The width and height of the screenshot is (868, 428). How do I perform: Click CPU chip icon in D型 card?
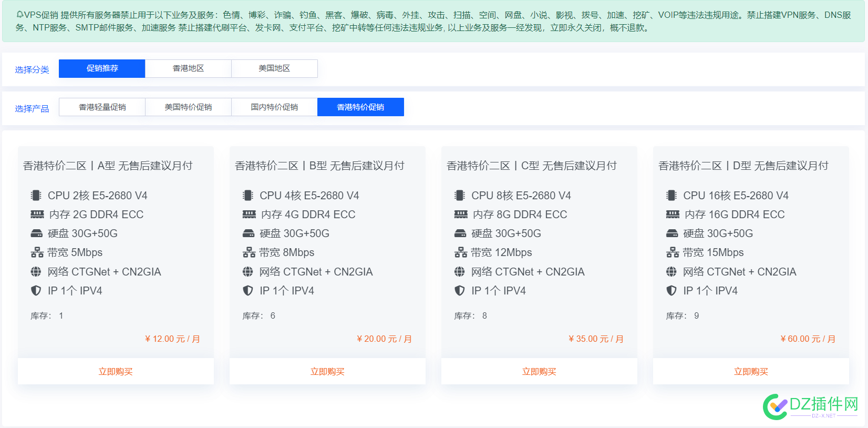(x=671, y=196)
